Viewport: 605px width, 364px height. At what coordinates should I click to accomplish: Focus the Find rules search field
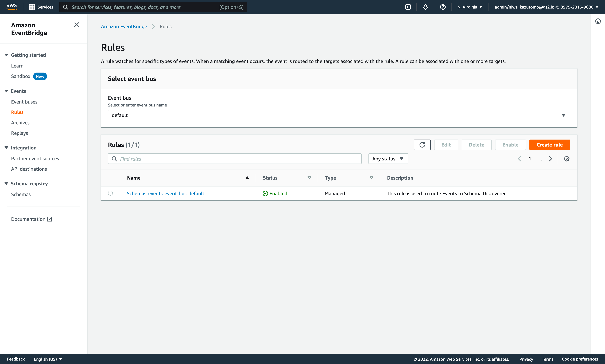235,159
